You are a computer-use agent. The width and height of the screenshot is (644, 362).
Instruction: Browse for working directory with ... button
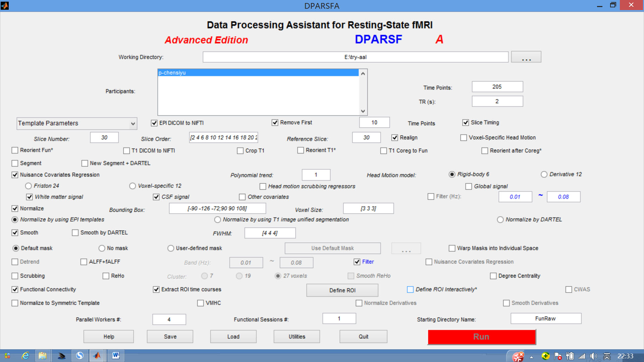pyautogui.click(x=526, y=57)
